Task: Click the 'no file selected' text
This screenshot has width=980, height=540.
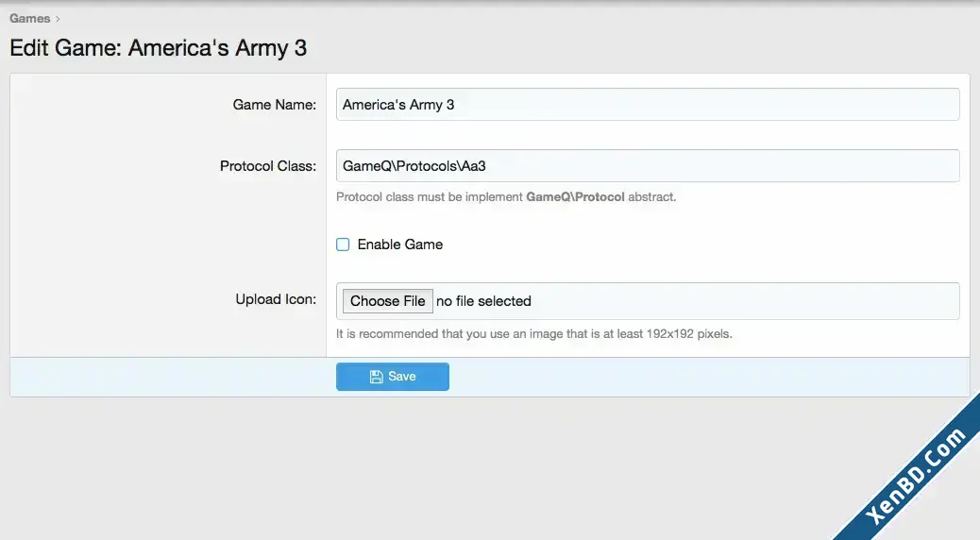Action: coord(483,301)
